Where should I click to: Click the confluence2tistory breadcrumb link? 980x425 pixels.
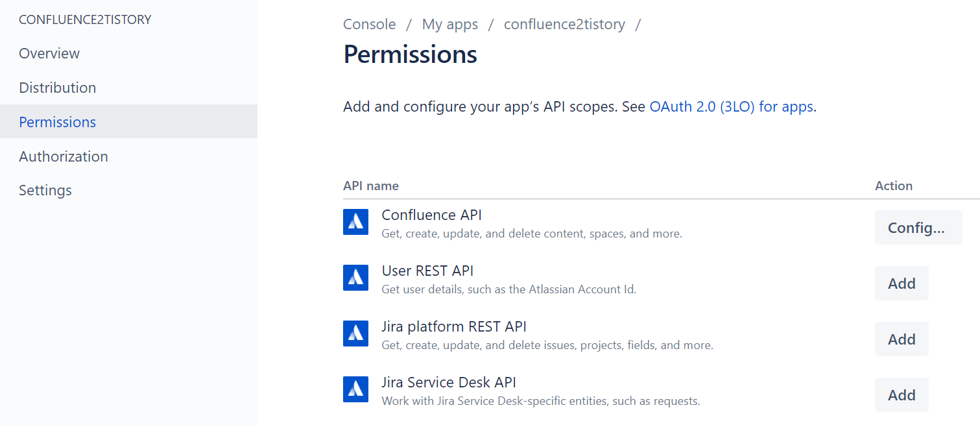[x=564, y=24]
